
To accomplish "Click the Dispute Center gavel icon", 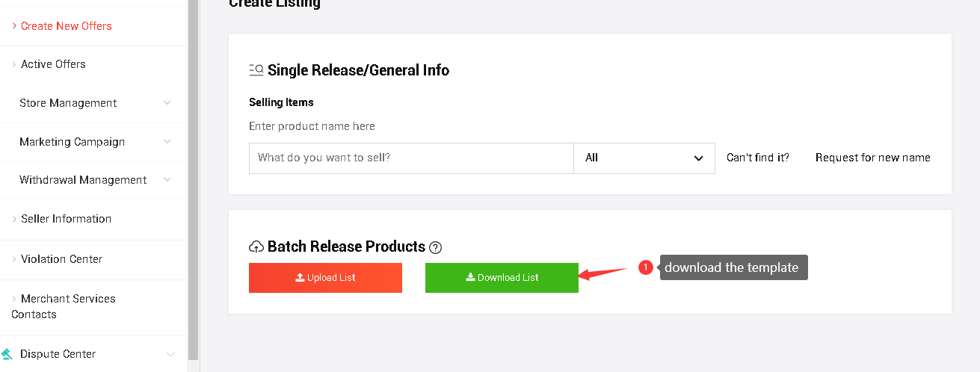I will [7, 354].
